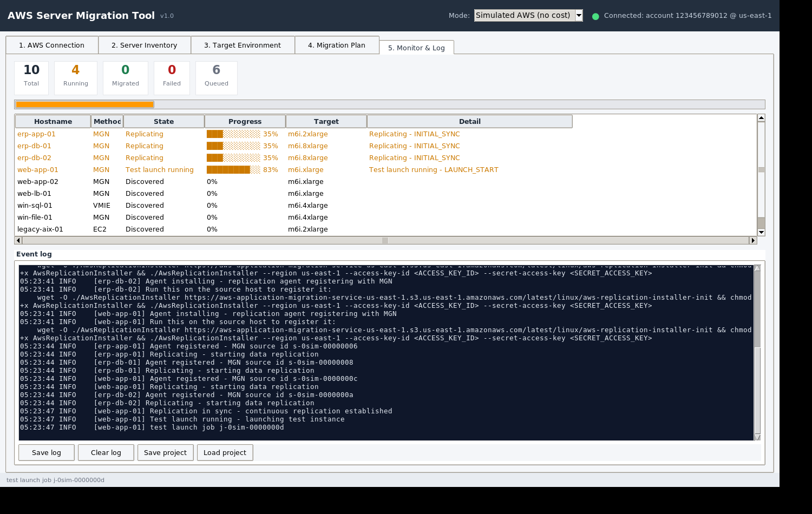Click the server table's scroll-right arrow
The height and width of the screenshot is (514, 812).
752,240
